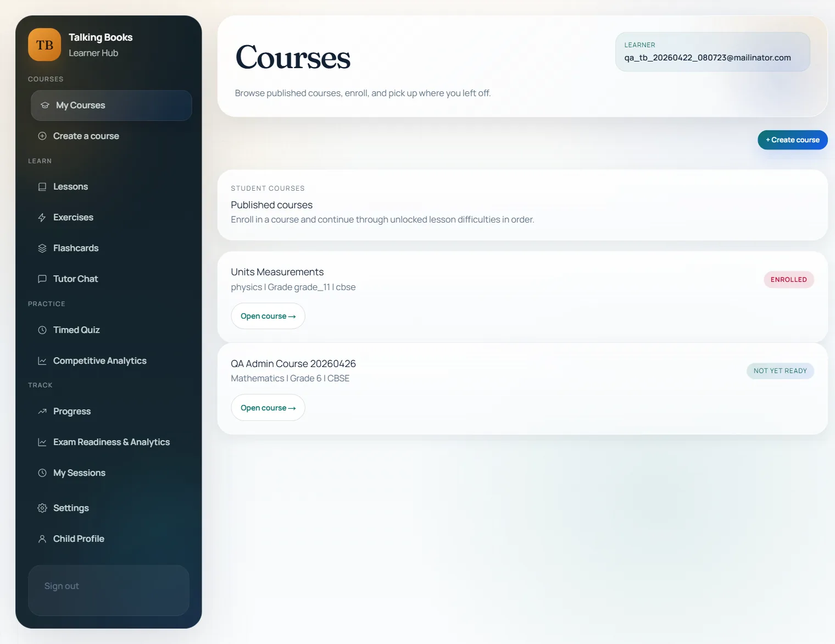Click 'physics | Grade grade_11 | cbse' text
Image resolution: width=835 pixels, height=644 pixels.
pyautogui.click(x=293, y=287)
